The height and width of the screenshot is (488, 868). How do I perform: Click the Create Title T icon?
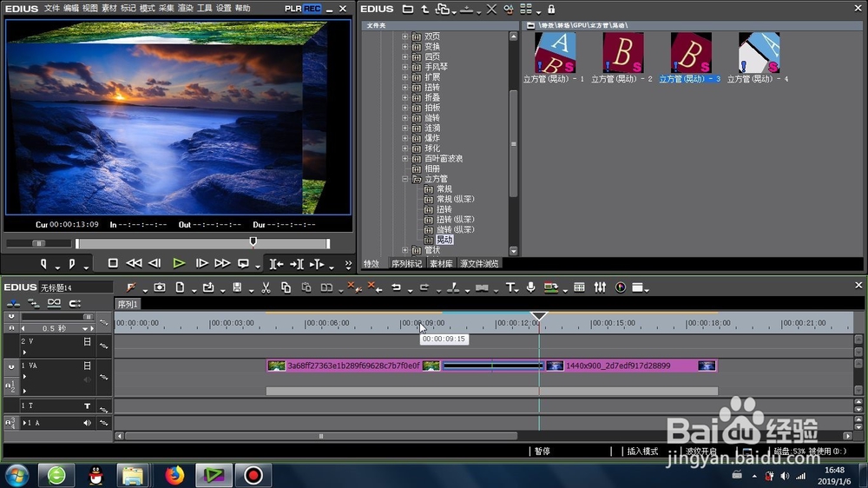(510, 287)
